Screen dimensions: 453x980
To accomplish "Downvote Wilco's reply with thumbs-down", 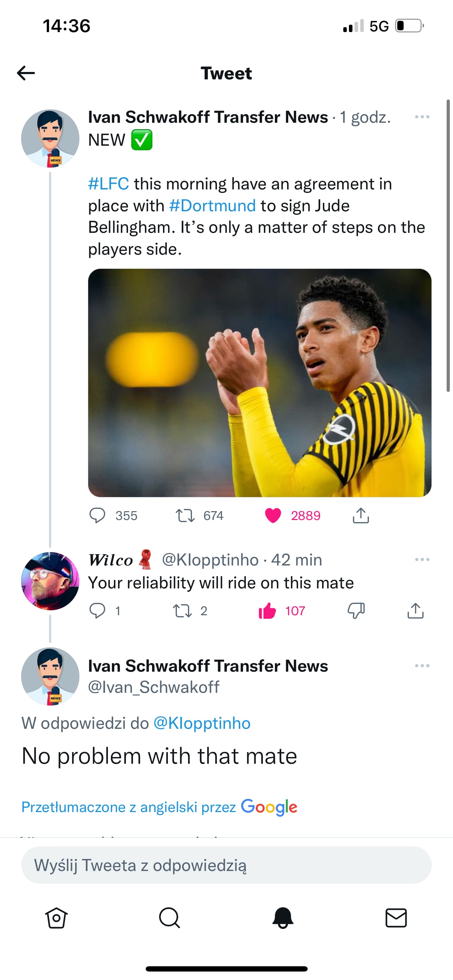I will (x=356, y=611).
